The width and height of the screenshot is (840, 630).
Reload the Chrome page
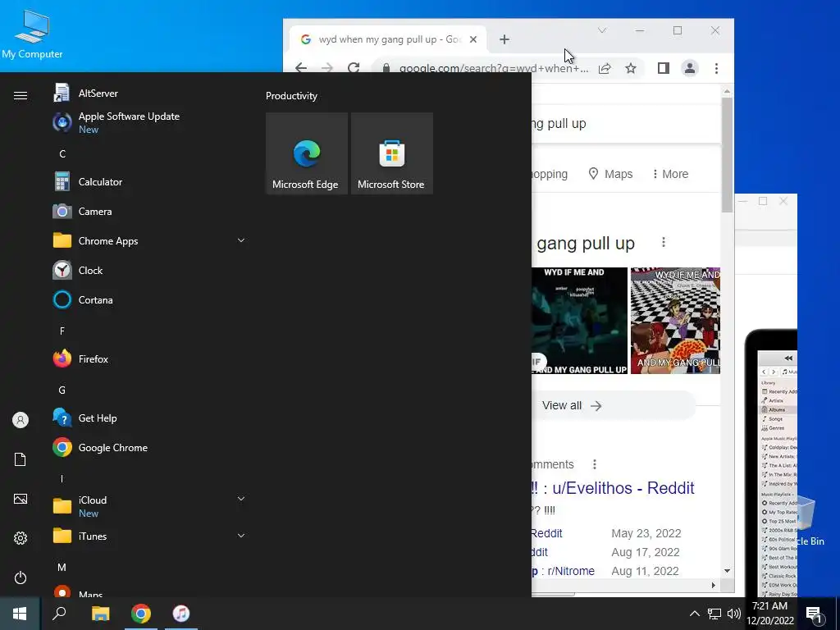[354, 68]
